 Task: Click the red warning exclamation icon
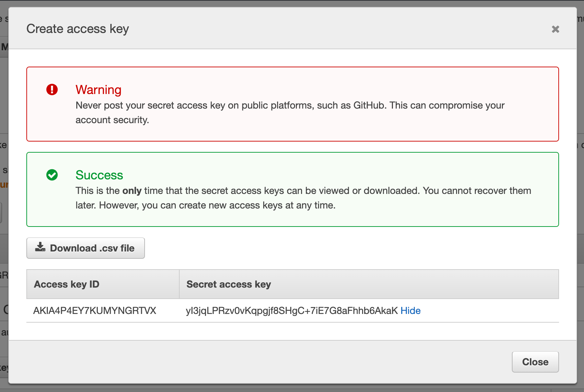[x=52, y=90]
